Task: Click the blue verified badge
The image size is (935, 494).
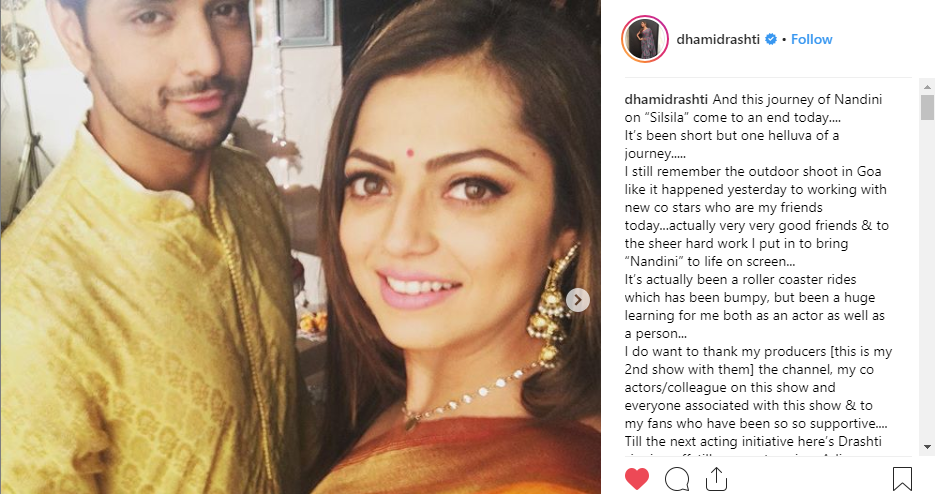Action: point(771,39)
